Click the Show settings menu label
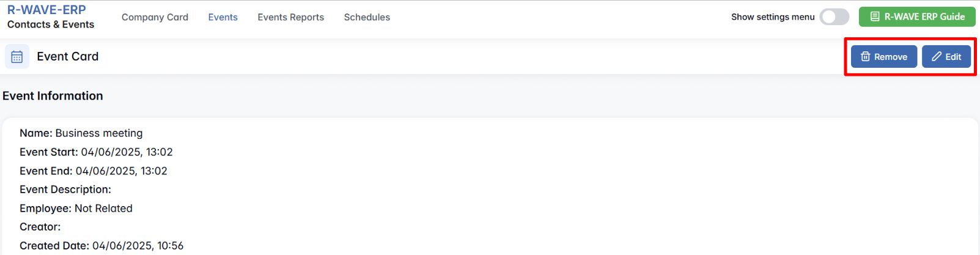Viewport: 980px width, 255px height. click(772, 17)
